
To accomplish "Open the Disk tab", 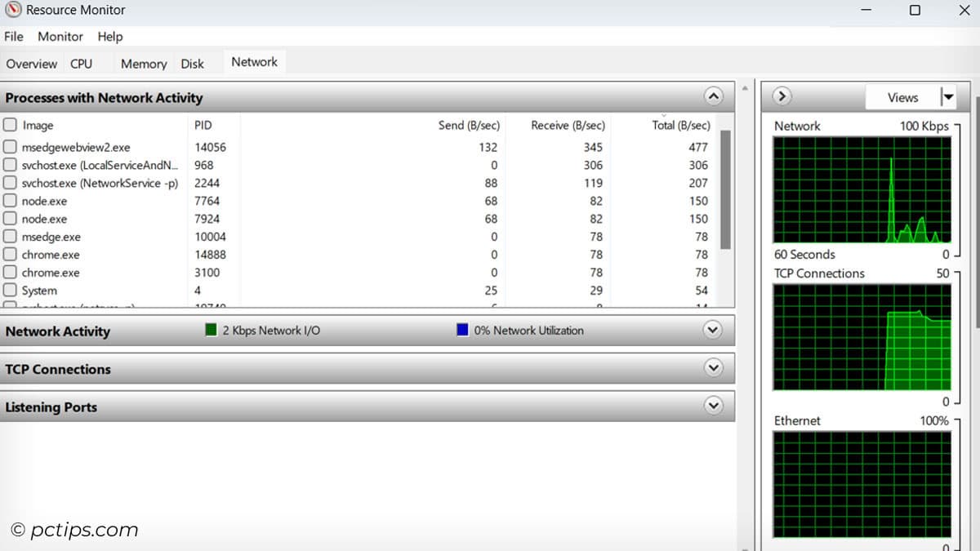I will coord(193,64).
